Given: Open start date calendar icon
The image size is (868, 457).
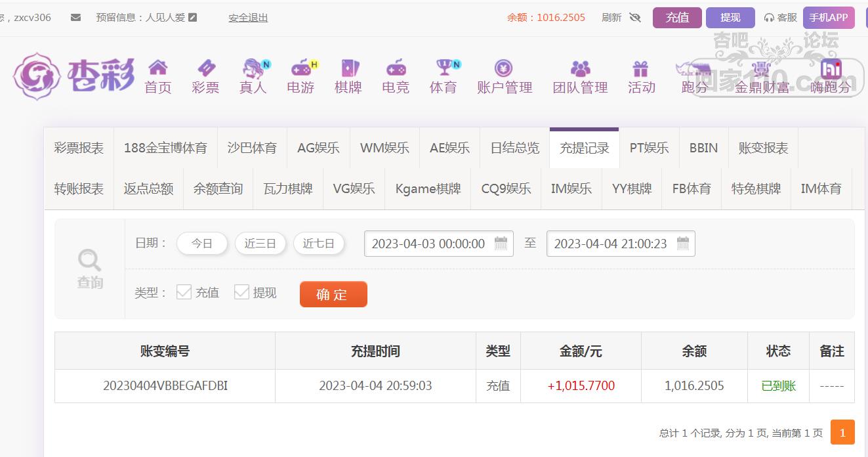Looking at the screenshot, I should pyautogui.click(x=501, y=244).
